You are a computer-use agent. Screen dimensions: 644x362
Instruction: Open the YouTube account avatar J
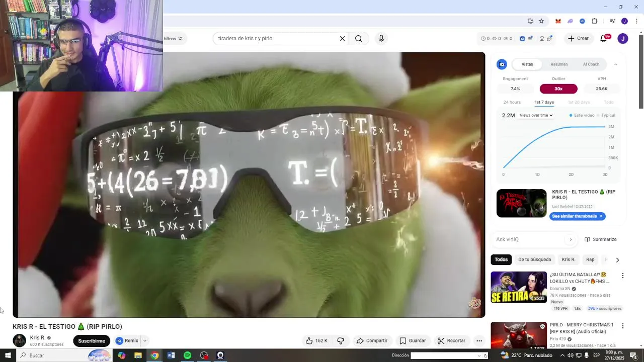tap(623, 38)
